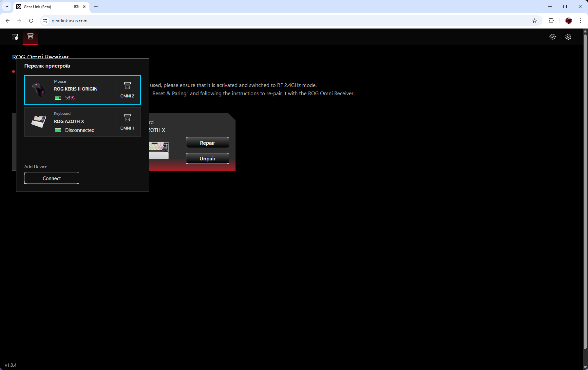Select the ROG AZOTH X device name in list

69,121
